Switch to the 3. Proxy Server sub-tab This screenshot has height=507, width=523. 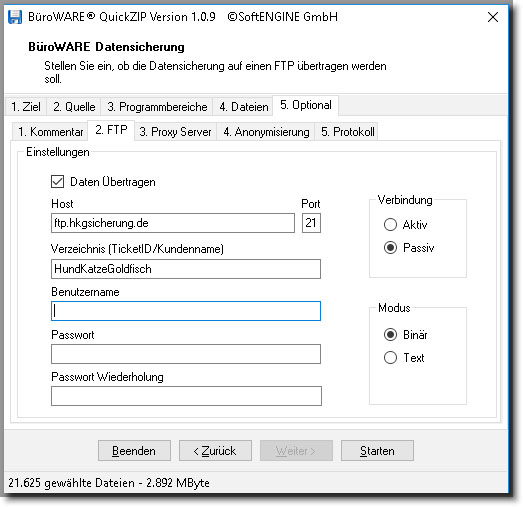(x=175, y=132)
